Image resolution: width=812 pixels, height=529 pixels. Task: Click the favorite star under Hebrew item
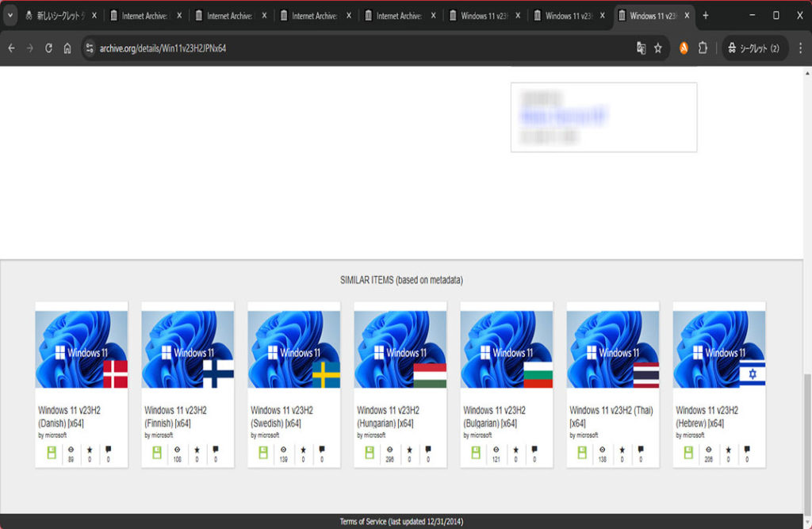728,450
